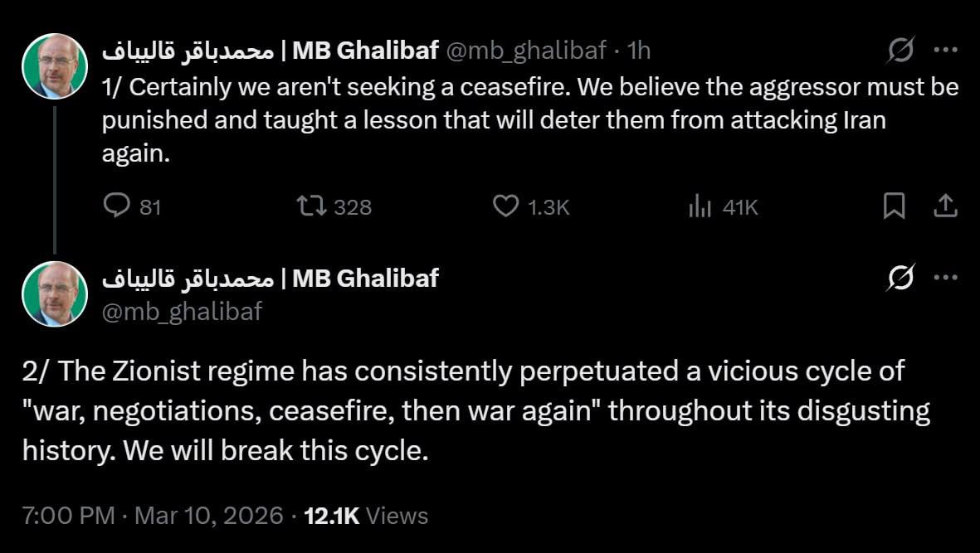Click the 7:00 PM Mar 10, 2026 timestamp

point(153,516)
